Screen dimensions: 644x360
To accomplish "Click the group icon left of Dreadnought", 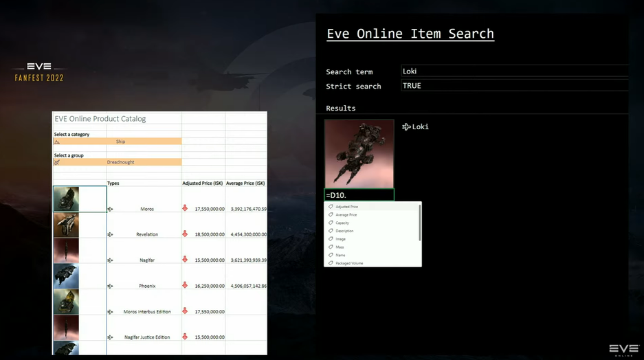I will (x=57, y=162).
